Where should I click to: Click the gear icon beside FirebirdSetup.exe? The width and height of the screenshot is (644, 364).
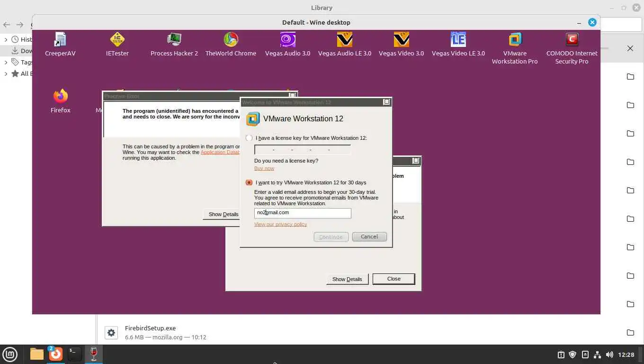click(x=111, y=333)
